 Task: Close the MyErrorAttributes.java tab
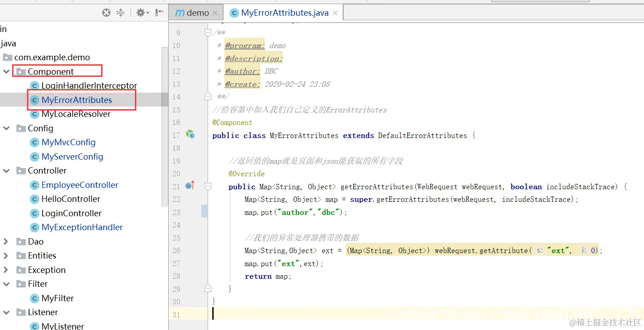pos(335,13)
